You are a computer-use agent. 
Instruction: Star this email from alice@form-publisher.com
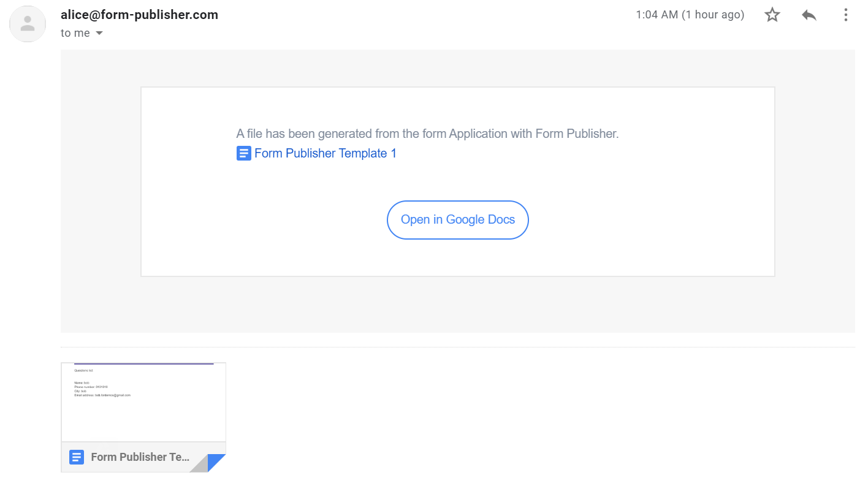(x=772, y=15)
